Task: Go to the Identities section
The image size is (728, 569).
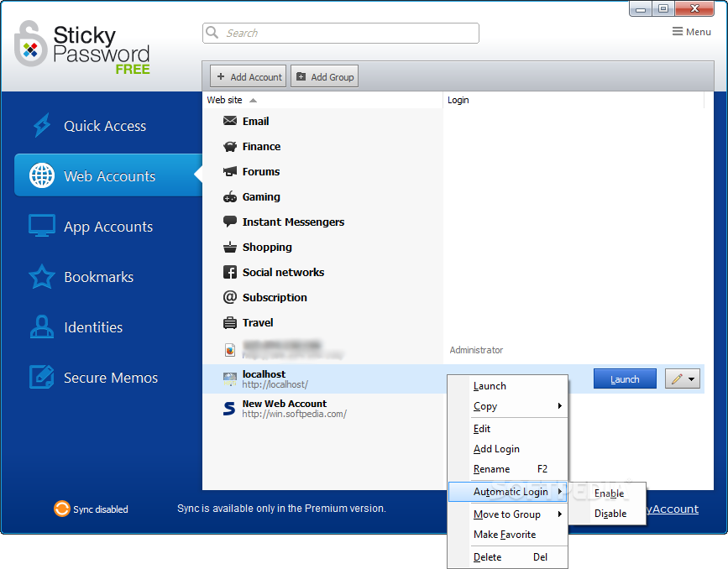Action: (93, 327)
